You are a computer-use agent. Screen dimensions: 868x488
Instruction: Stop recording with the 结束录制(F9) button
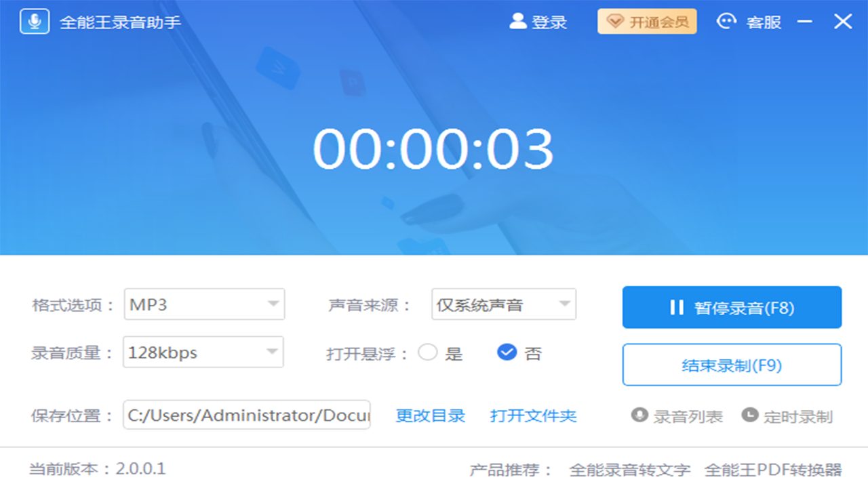coord(732,365)
